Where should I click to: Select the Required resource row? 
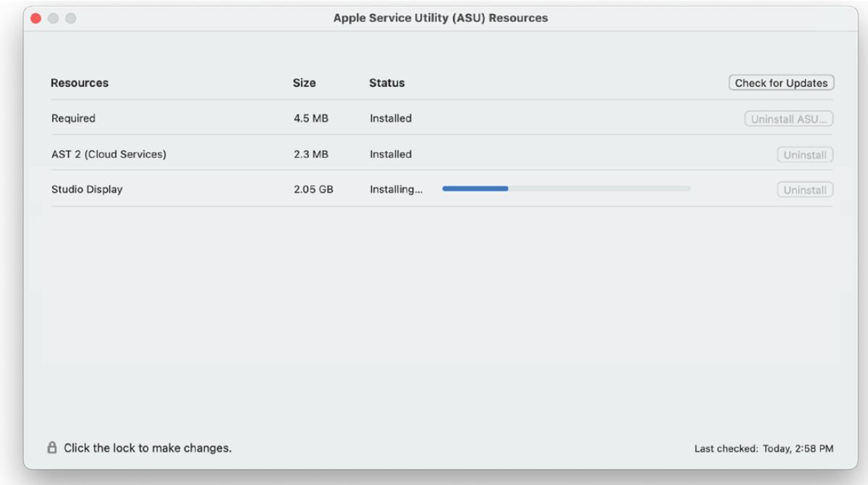(73, 118)
